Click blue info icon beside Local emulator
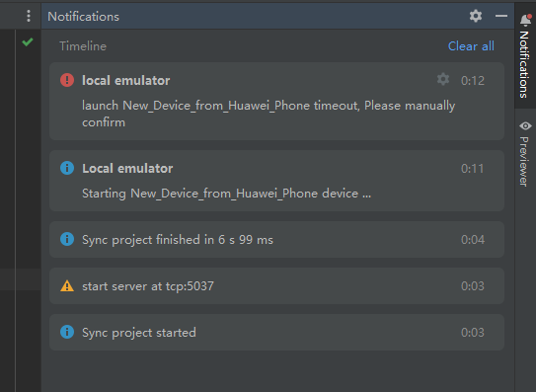 pyautogui.click(x=67, y=168)
